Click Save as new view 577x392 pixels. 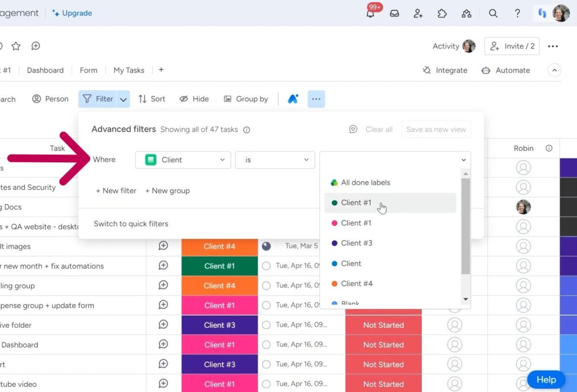tap(436, 129)
